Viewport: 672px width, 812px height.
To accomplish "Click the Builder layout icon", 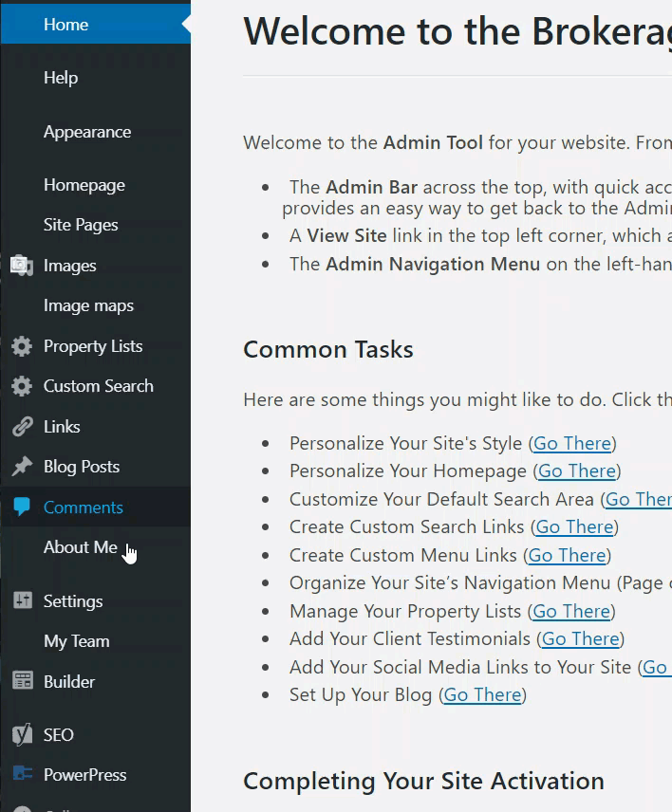I will click(x=22, y=681).
